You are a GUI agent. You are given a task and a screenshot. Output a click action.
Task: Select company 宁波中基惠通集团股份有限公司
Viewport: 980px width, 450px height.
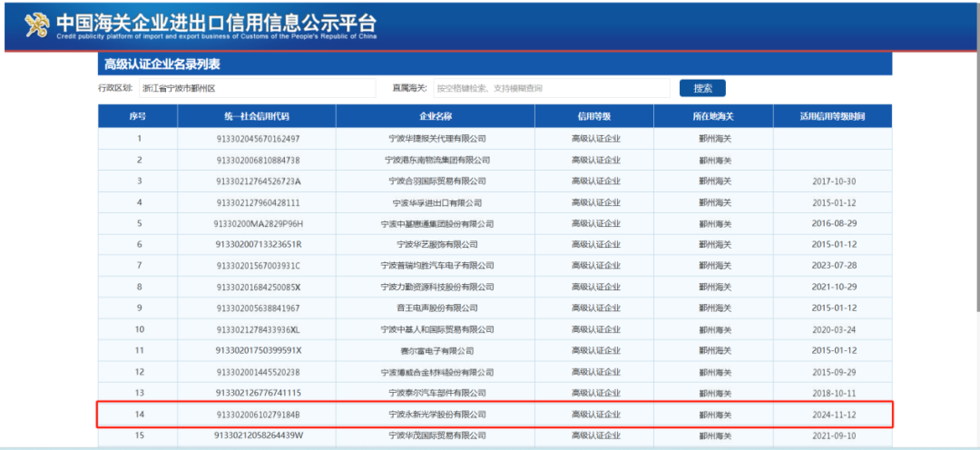[x=436, y=224]
